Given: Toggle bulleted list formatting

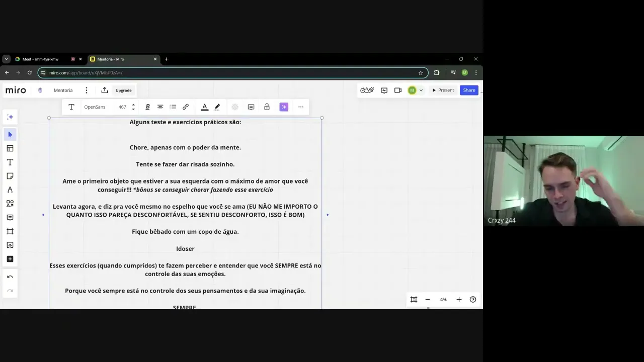Looking at the screenshot, I should 173,107.
